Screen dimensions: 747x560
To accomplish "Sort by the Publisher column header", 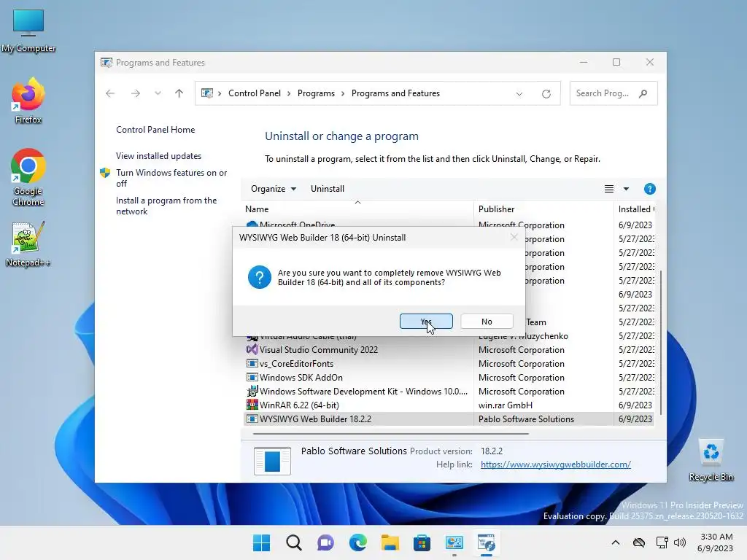I will [543, 209].
